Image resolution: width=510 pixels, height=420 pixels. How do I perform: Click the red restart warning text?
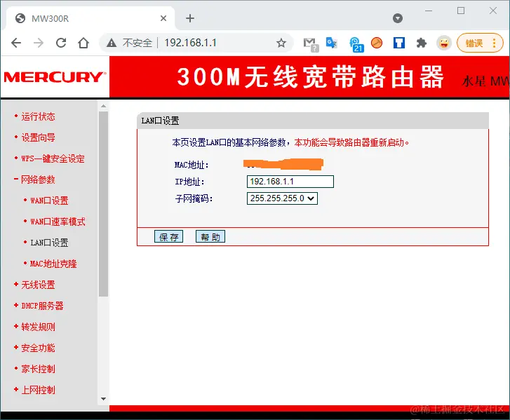(351, 142)
